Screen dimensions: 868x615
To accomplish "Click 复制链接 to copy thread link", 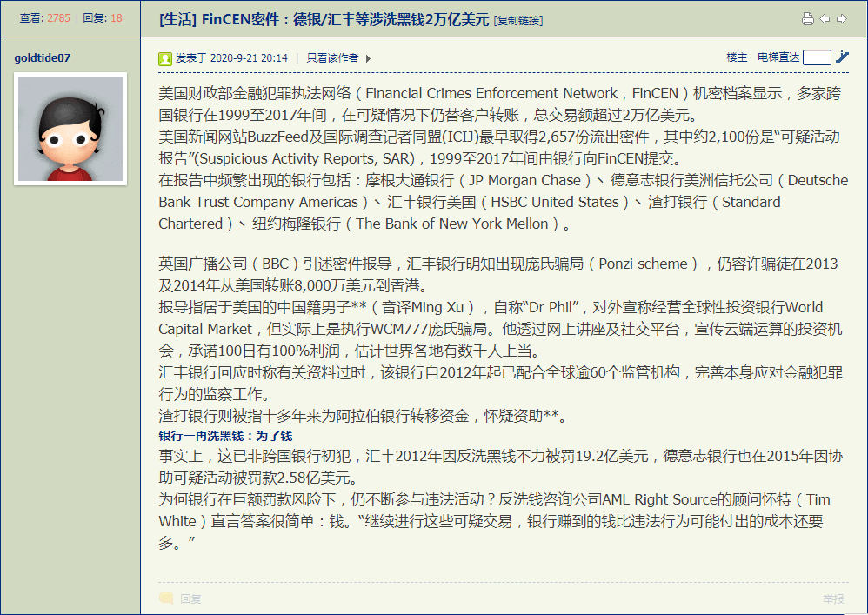I will [x=518, y=21].
